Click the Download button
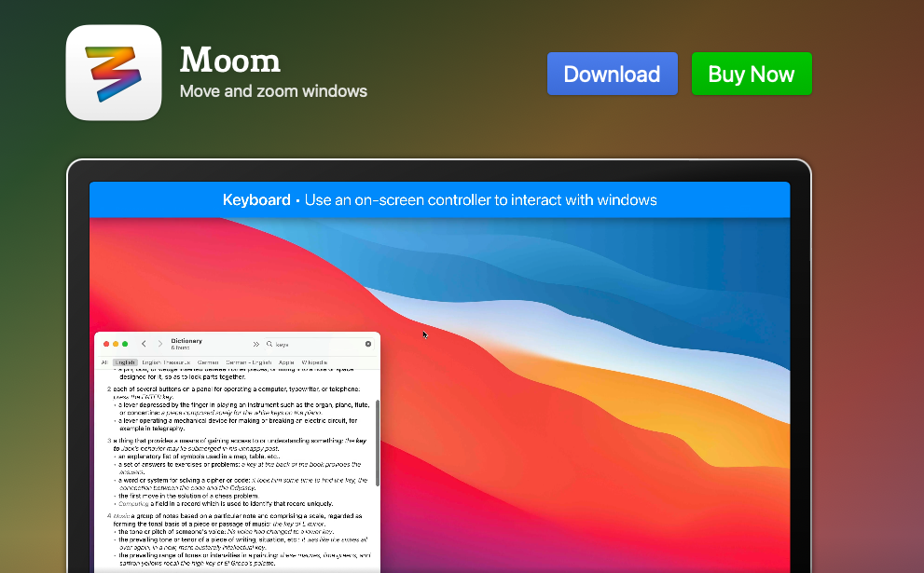The image size is (924, 573). [x=613, y=74]
